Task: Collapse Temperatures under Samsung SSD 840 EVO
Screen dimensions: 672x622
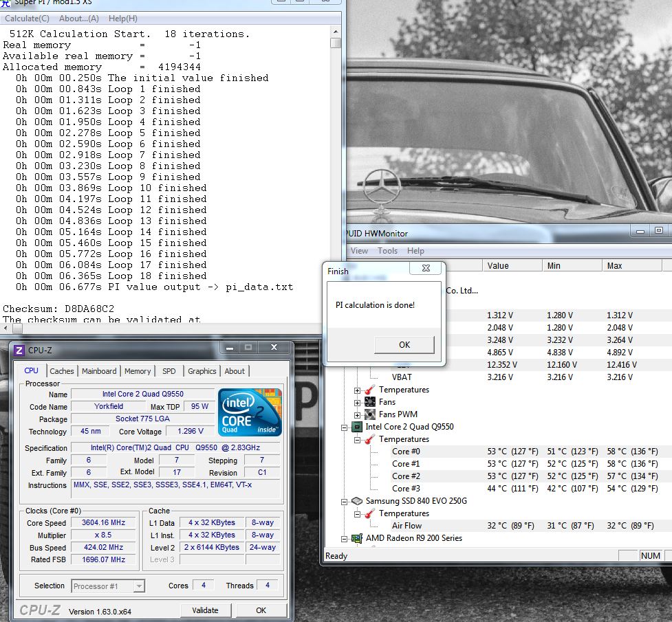Action: tap(357, 514)
